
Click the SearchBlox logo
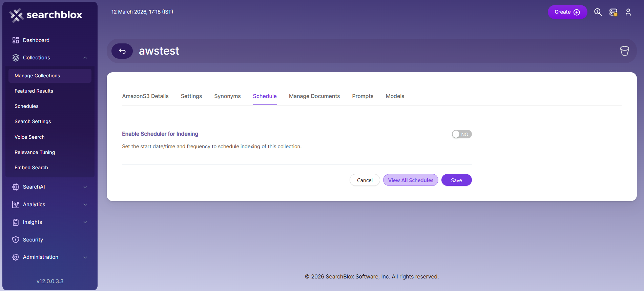point(46,15)
